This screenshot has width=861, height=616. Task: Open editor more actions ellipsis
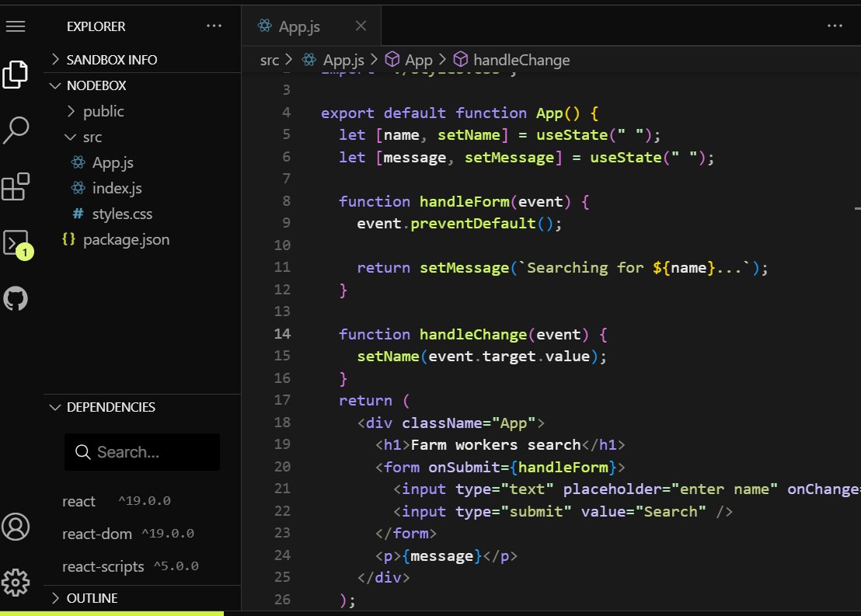click(835, 26)
